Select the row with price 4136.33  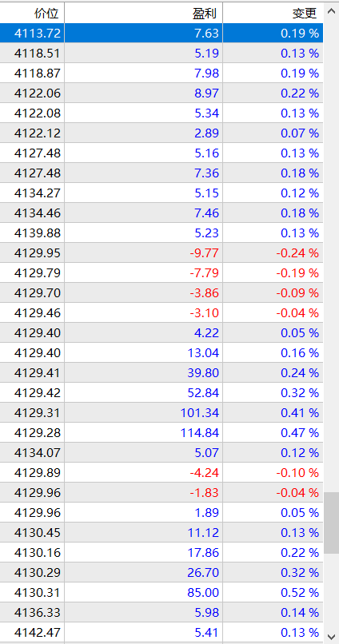coord(162,612)
